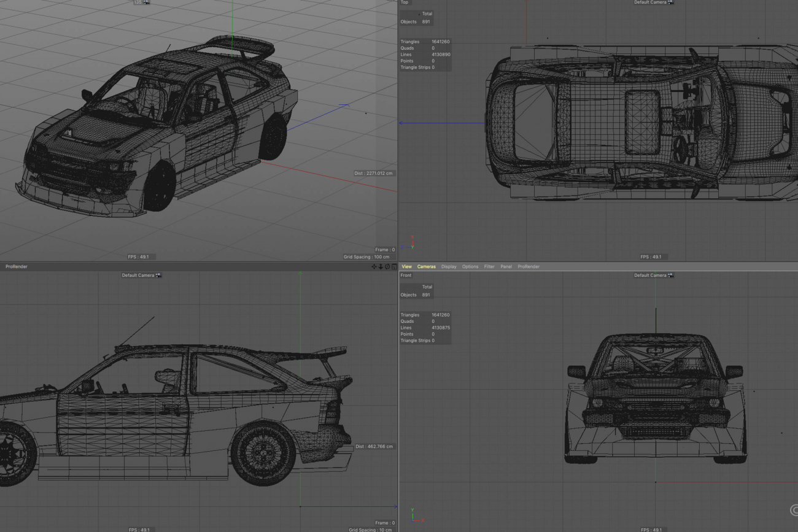Open the Cameras menu
The width and height of the screenshot is (798, 532).
pos(426,267)
